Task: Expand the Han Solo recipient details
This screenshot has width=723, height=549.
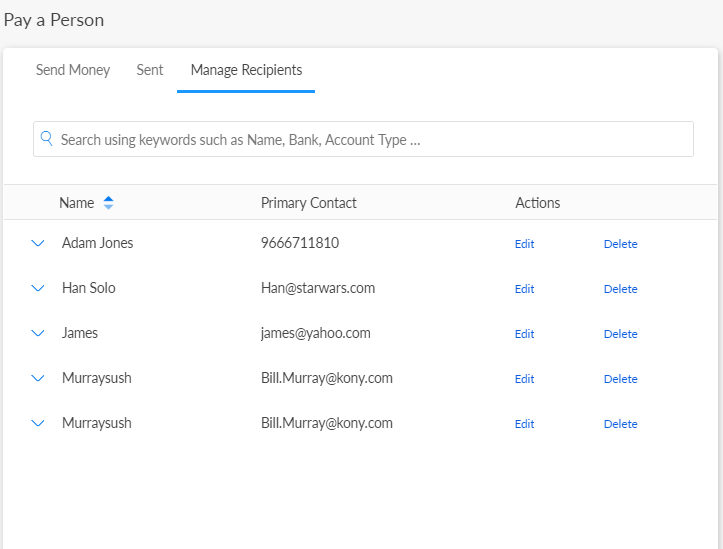Action: pos(38,288)
